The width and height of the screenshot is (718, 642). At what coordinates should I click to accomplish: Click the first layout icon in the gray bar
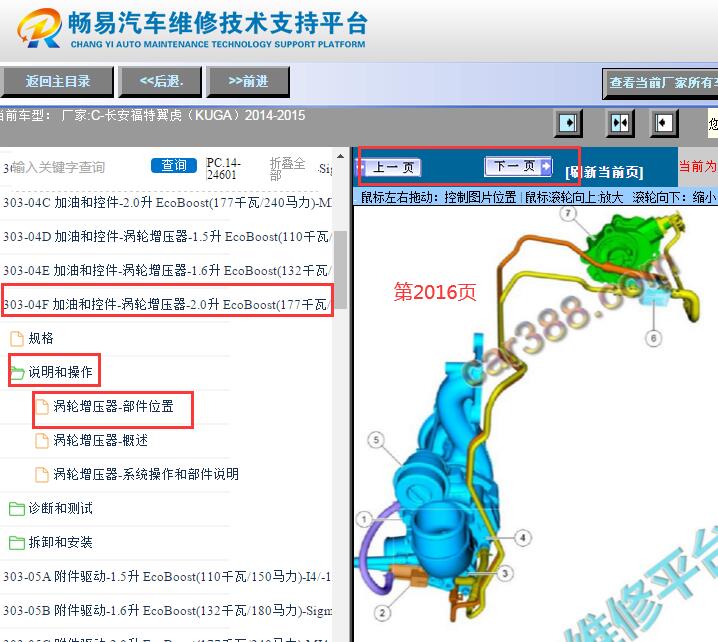coord(568,123)
